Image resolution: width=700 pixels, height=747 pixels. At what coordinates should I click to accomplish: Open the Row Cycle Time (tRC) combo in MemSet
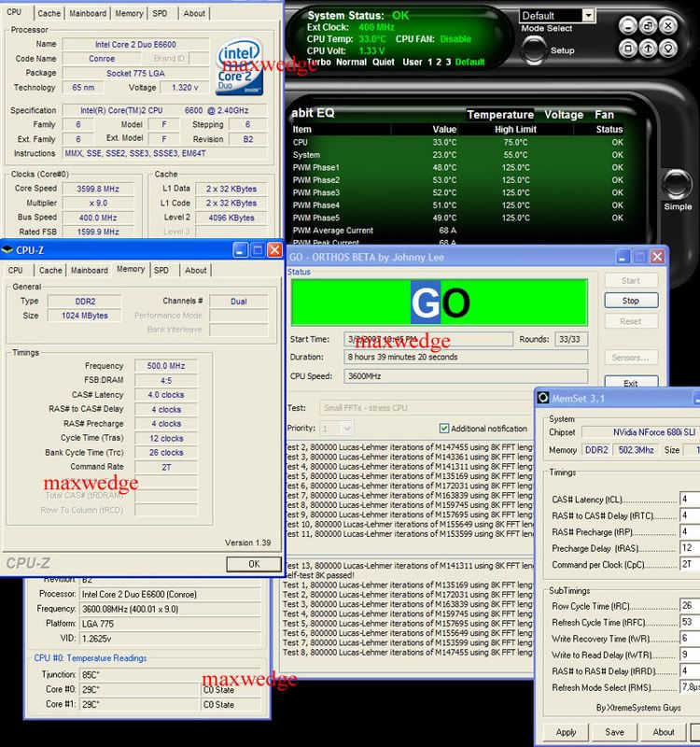[x=690, y=605]
